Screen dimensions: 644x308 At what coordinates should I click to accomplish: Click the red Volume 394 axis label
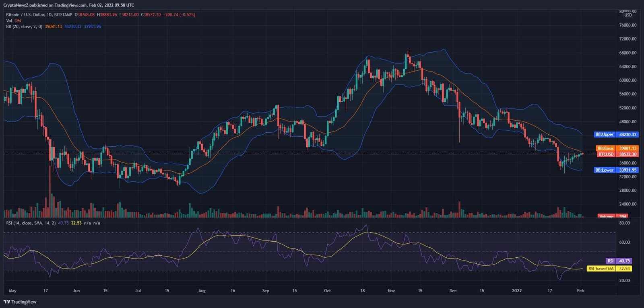point(613,216)
